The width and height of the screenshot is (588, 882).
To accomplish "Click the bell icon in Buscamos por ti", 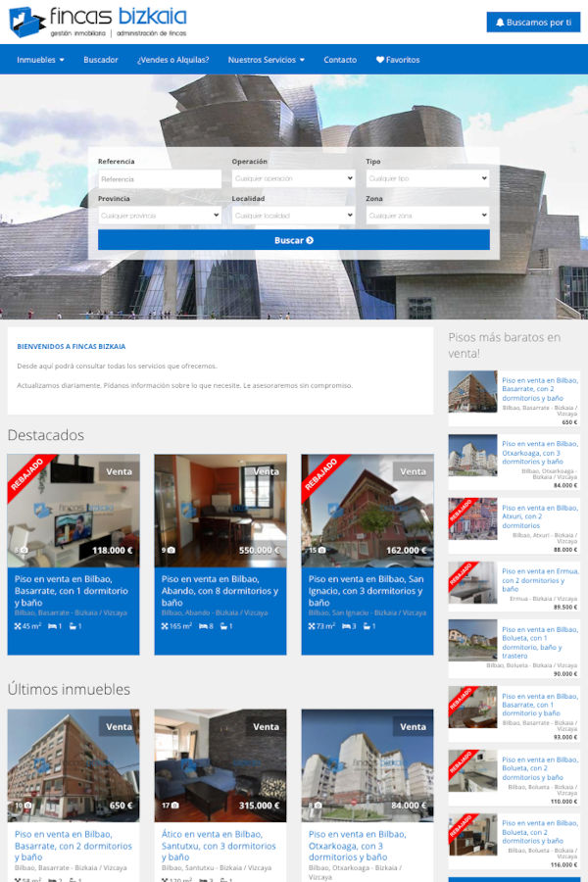I will coord(500,23).
